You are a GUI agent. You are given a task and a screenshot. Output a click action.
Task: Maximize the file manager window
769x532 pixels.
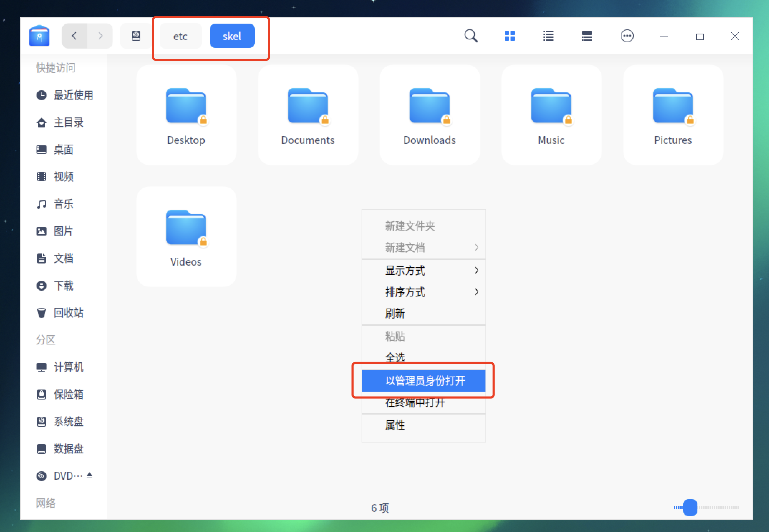[x=700, y=37]
